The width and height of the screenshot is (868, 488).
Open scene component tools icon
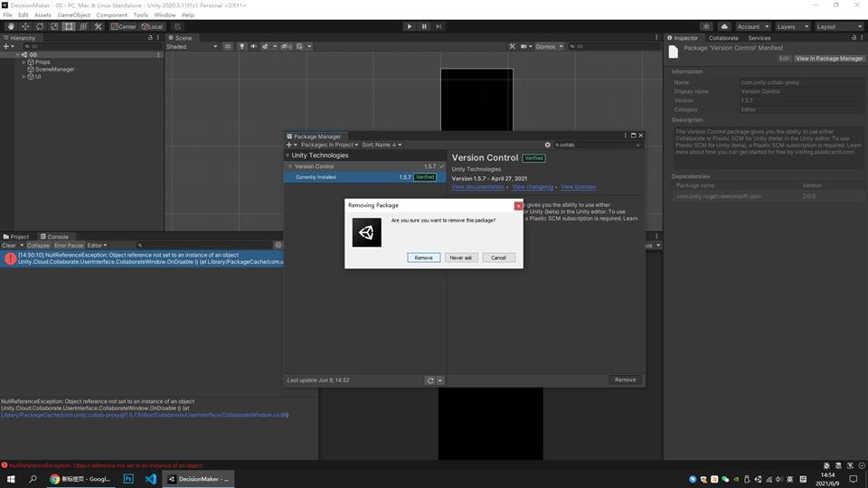[x=512, y=46]
